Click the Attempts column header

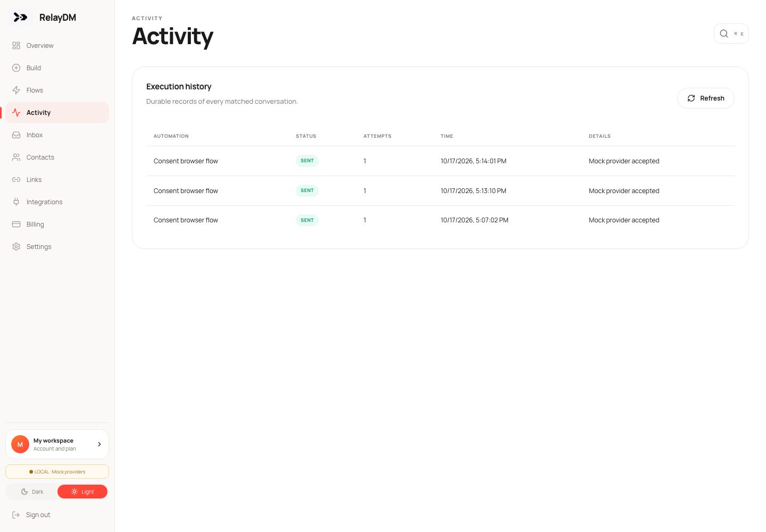(x=377, y=136)
